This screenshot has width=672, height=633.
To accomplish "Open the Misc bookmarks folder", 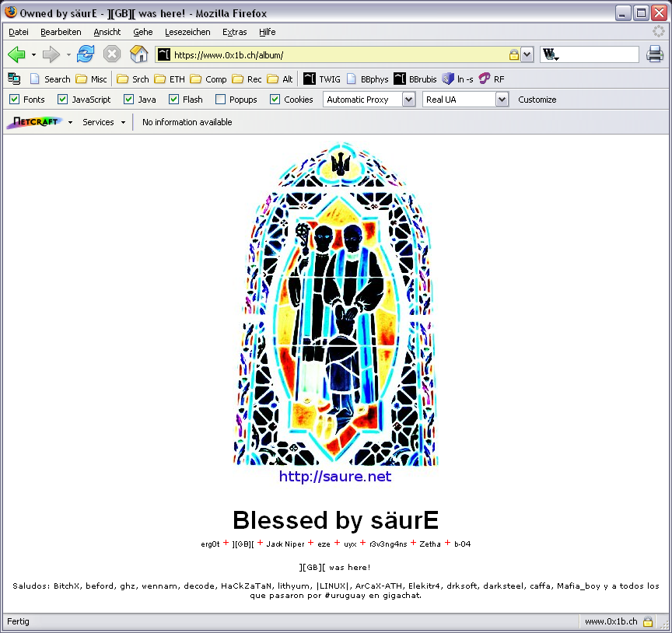I will [91, 79].
